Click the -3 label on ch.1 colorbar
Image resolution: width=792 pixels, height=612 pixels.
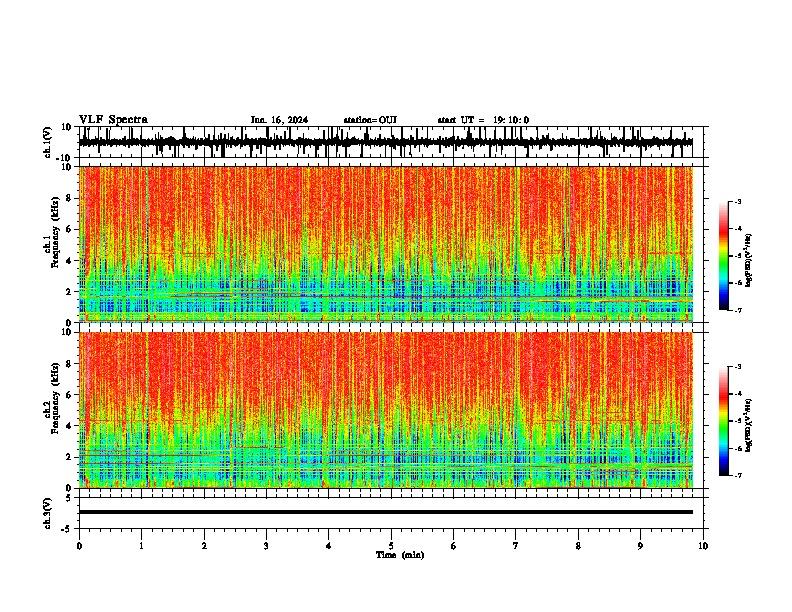pos(738,201)
